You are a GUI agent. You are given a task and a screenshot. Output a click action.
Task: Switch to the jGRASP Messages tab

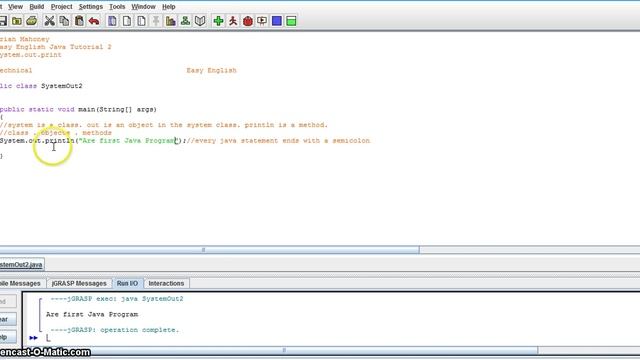[x=79, y=283]
